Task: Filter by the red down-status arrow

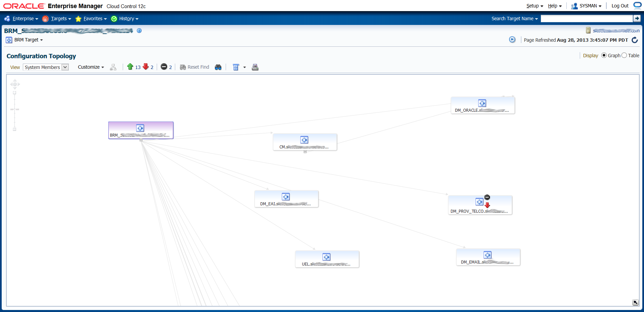Action: click(146, 67)
